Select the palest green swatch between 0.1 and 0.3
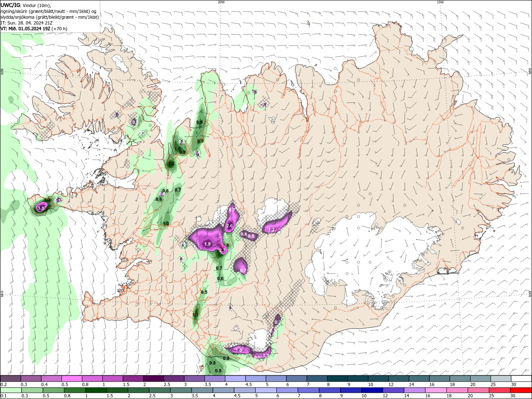 click(x=11, y=390)
